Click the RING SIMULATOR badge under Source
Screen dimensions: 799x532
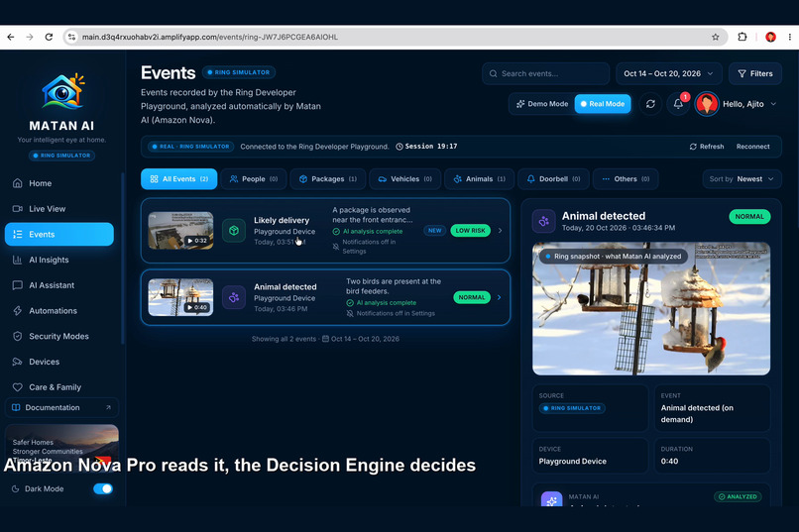572,408
